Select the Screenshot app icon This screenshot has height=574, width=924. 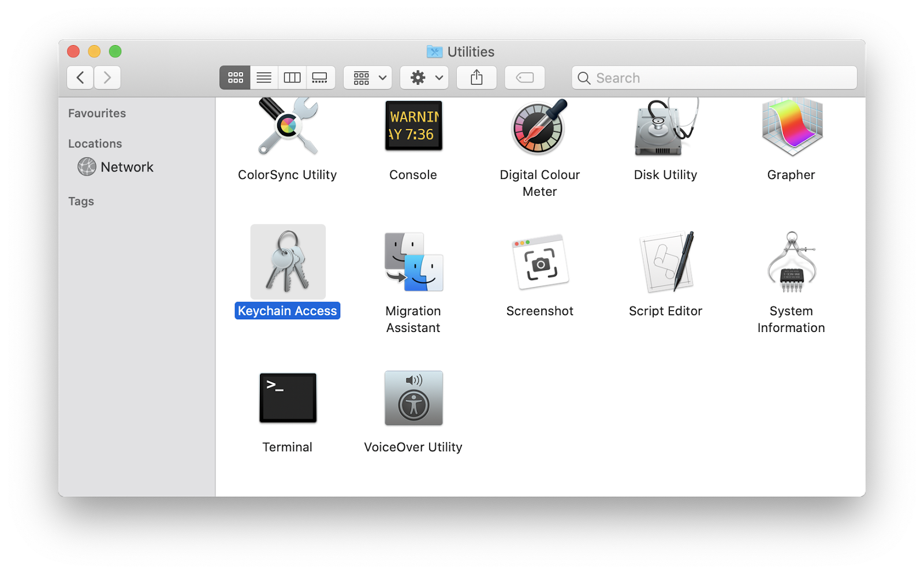540,262
